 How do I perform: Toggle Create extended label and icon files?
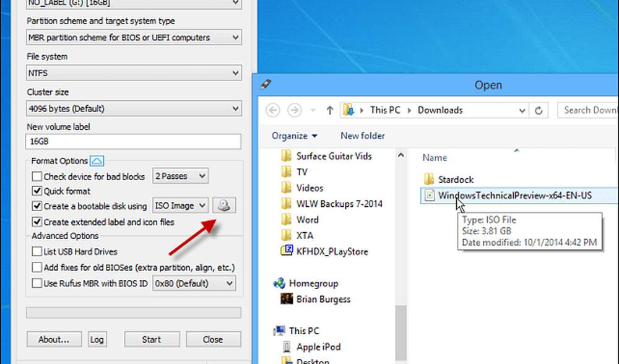(37, 222)
